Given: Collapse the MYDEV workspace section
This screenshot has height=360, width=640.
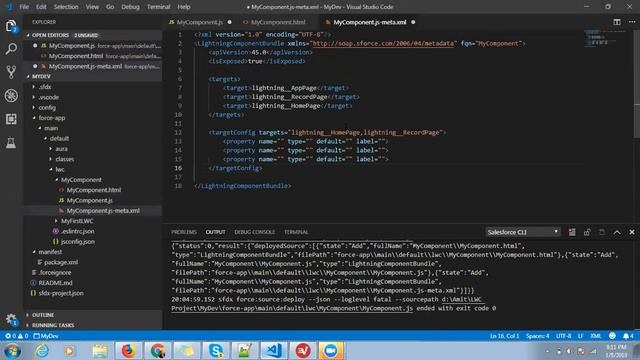Looking at the screenshot, I should [93, 76].
